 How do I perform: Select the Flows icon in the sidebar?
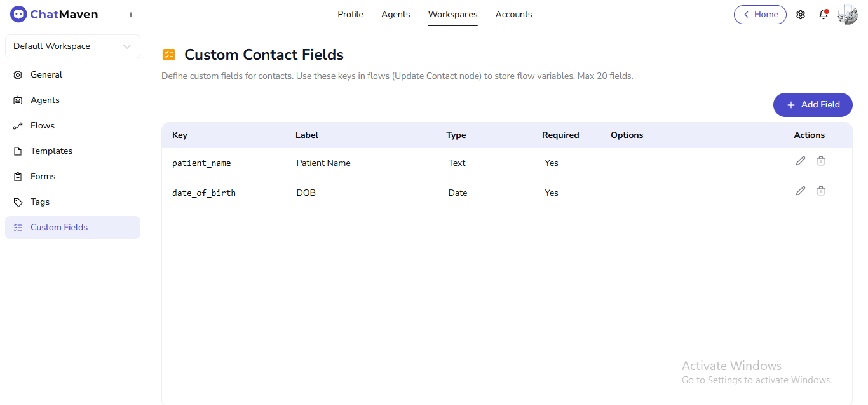point(17,125)
